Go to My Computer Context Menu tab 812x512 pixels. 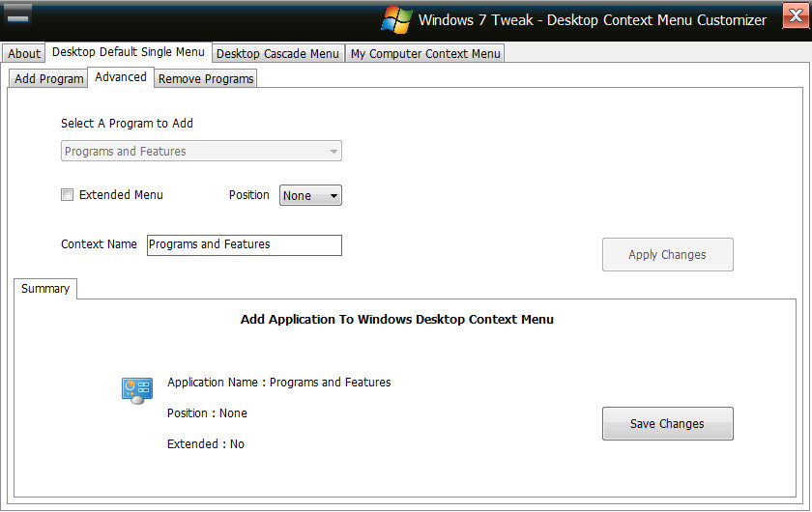point(425,54)
